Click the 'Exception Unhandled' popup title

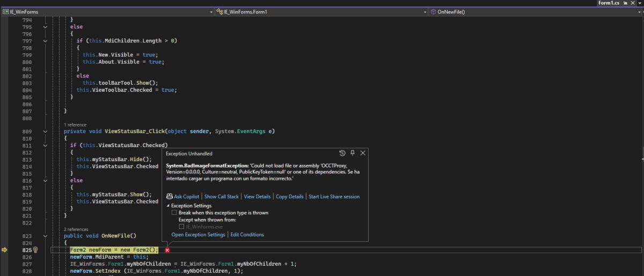(x=189, y=154)
